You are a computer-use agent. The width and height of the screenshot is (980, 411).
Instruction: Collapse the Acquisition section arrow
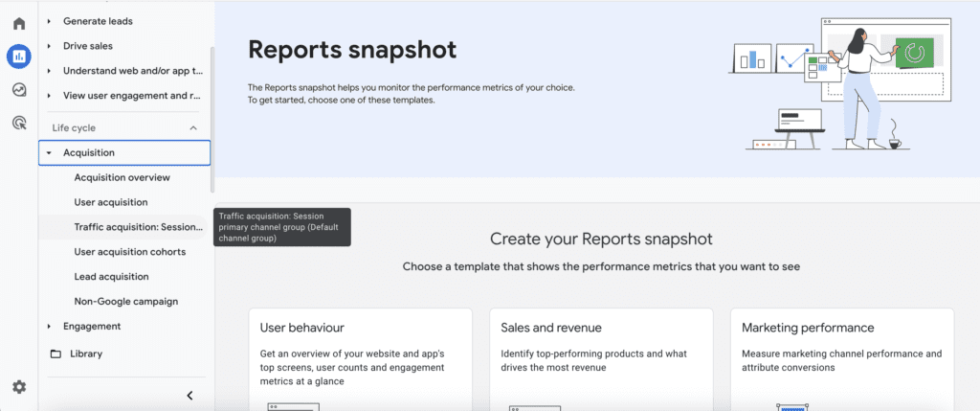[x=49, y=153]
